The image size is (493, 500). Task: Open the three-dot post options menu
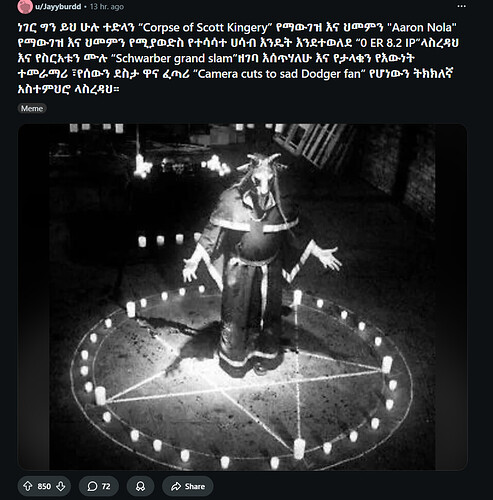[x=462, y=7]
